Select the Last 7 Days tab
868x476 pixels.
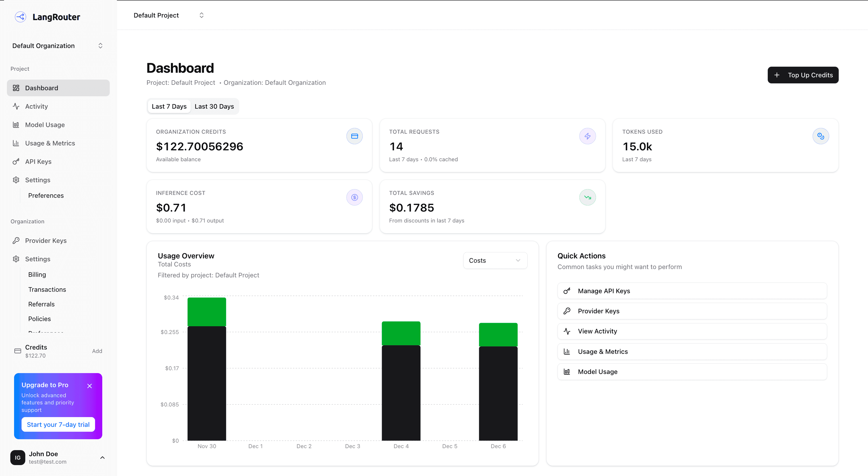(x=169, y=106)
